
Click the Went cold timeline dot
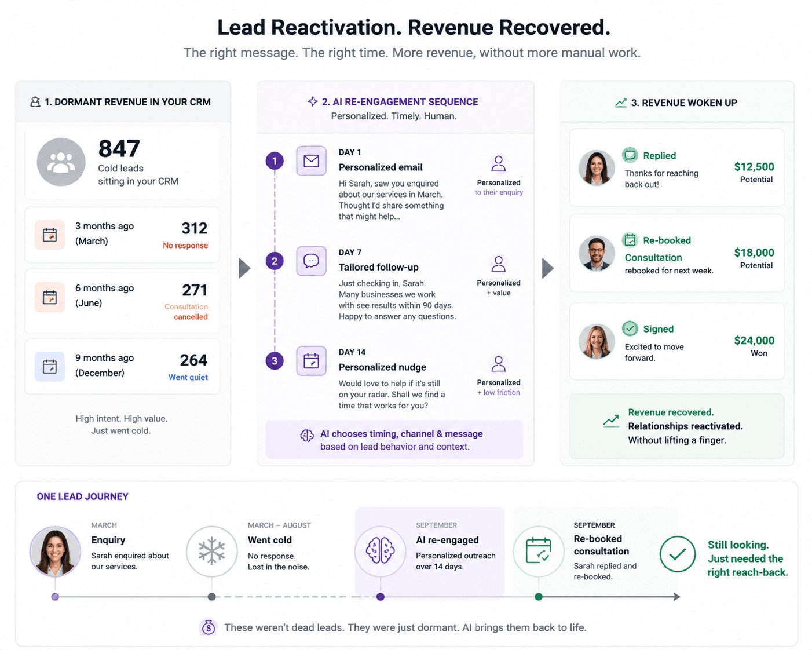pos(212,597)
